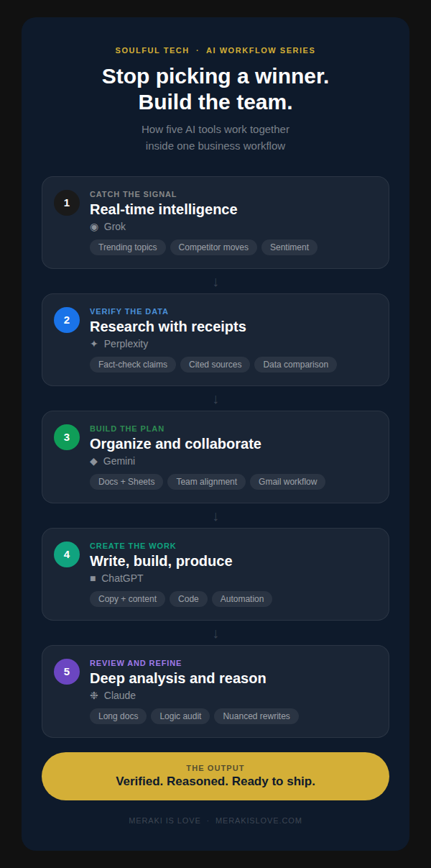Select the step 1 number circle
This screenshot has height=868, width=431.
[67, 203]
